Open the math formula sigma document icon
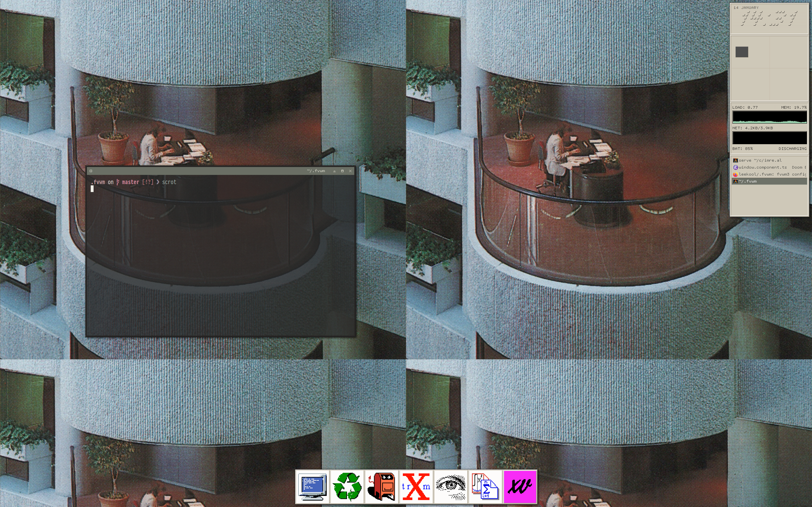Image resolution: width=812 pixels, height=507 pixels. pyautogui.click(x=485, y=486)
